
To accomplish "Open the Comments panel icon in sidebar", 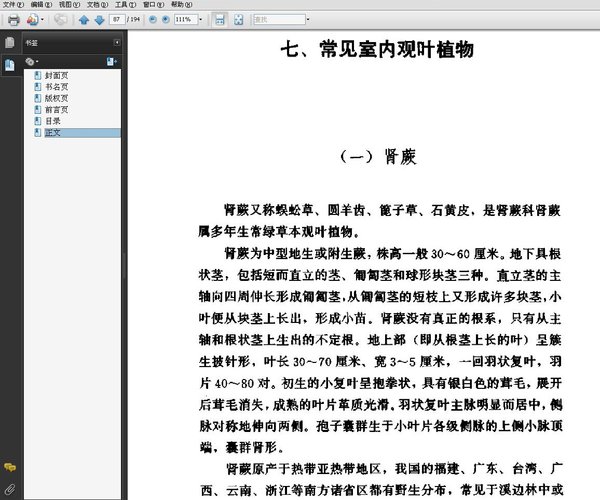I will [10, 467].
